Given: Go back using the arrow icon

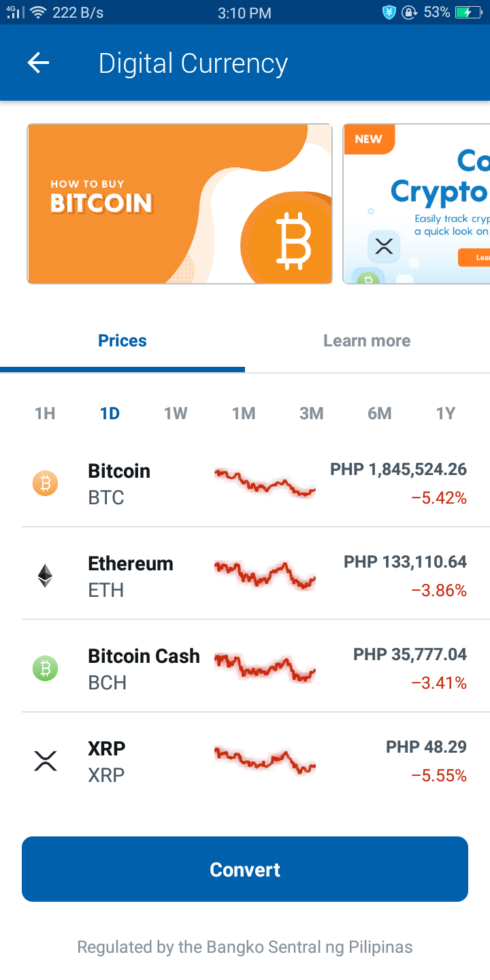Looking at the screenshot, I should [38, 63].
